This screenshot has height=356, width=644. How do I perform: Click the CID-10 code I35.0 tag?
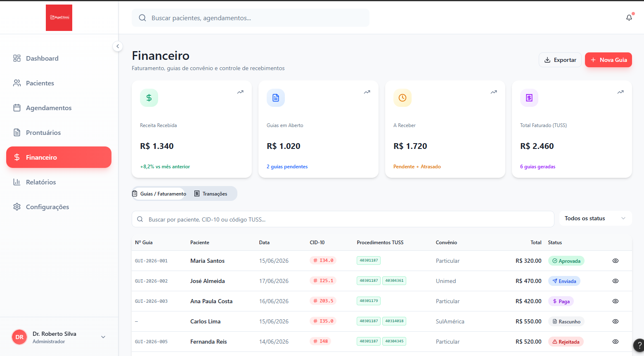[323, 321]
